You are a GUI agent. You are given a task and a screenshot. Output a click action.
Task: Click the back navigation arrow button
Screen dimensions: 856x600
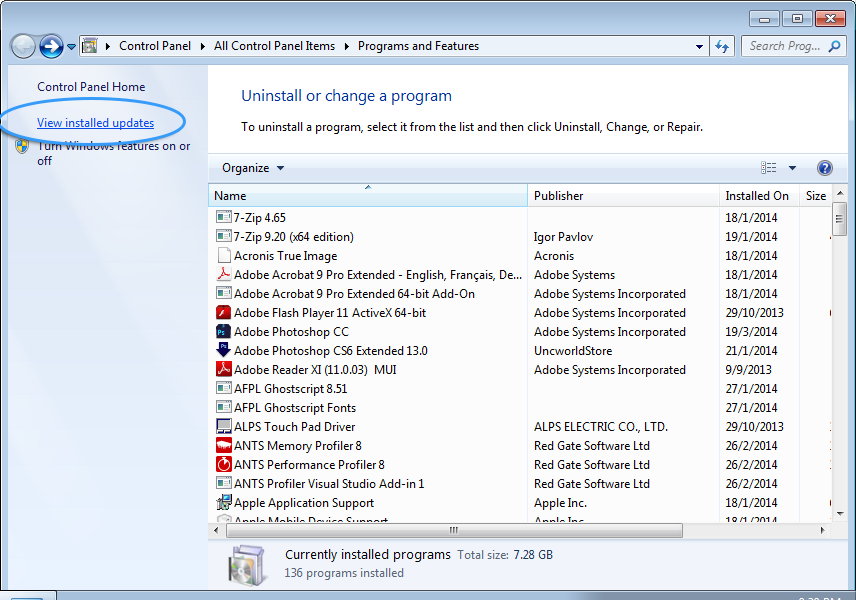23,46
